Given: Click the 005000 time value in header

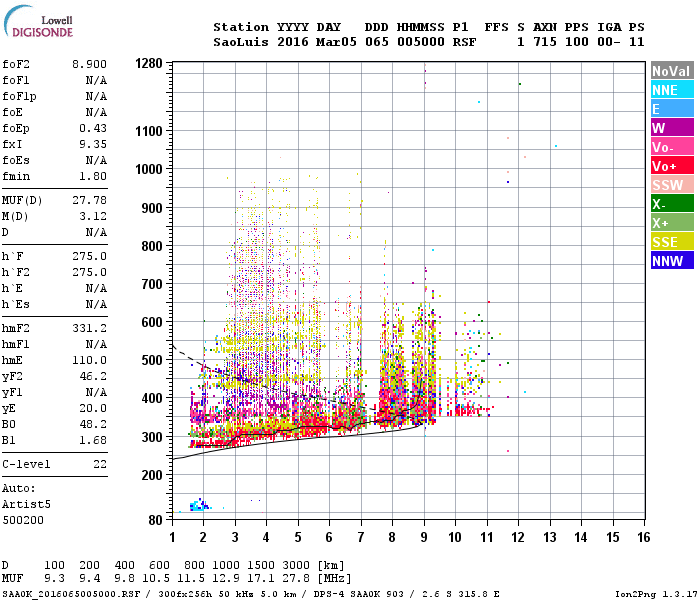Looking at the screenshot, I should tap(421, 42).
